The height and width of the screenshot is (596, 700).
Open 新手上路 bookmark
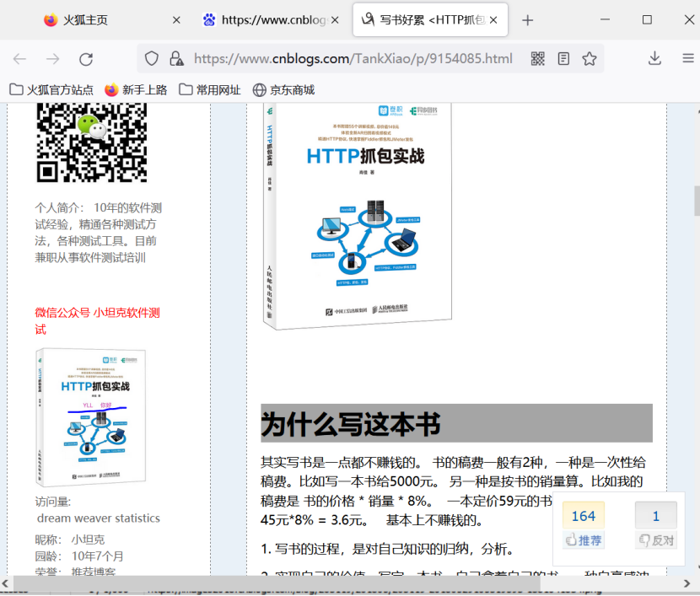pos(136,89)
